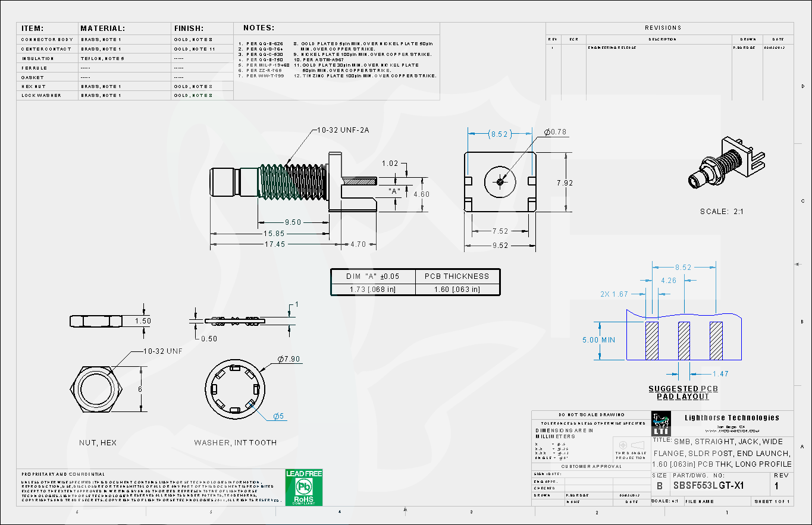Click part number SBSF553LGT-X1 in title block
The width and height of the screenshot is (812, 525).
click(x=708, y=486)
